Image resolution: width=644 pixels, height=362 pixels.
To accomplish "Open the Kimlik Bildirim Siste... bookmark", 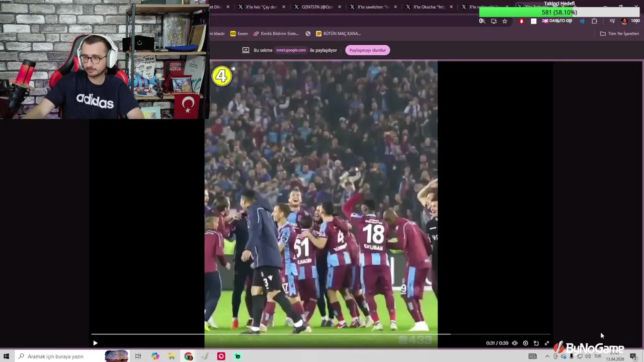I will pos(276,34).
